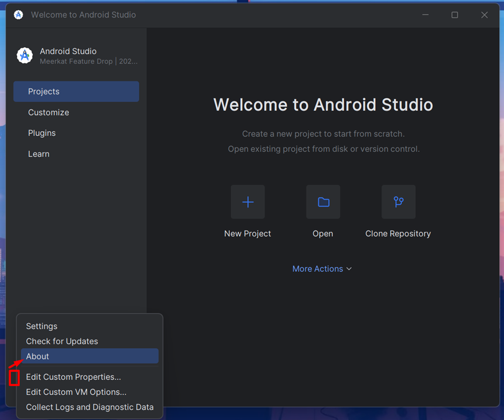The width and height of the screenshot is (504, 420).
Task: Click the Open folder icon
Action: click(x=323, y=202)
